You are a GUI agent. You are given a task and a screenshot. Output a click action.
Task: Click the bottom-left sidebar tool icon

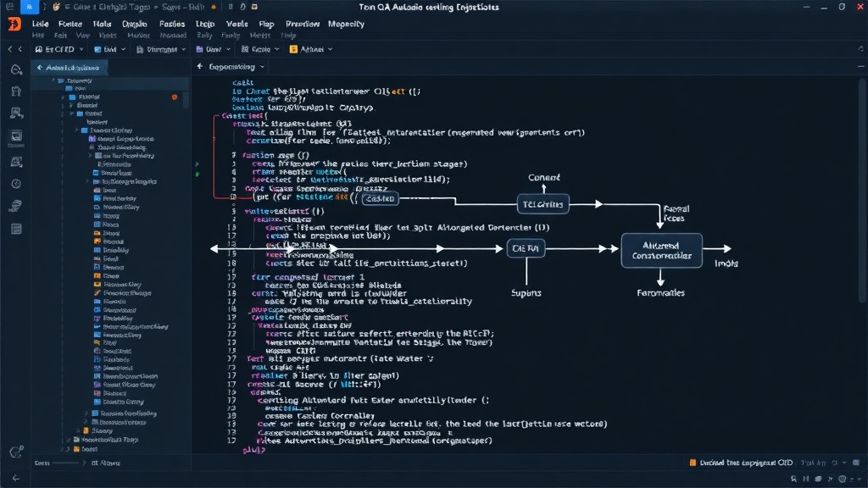pos(16,452)
